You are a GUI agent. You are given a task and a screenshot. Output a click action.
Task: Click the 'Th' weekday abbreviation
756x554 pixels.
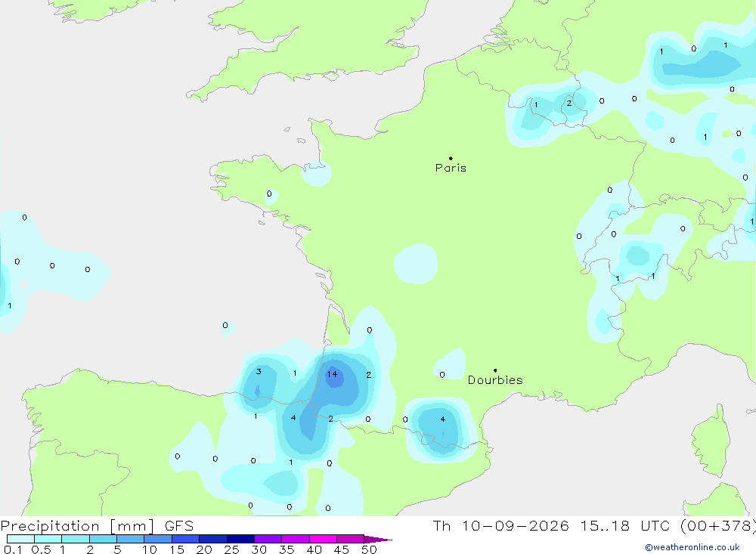(x=442, y=526)
